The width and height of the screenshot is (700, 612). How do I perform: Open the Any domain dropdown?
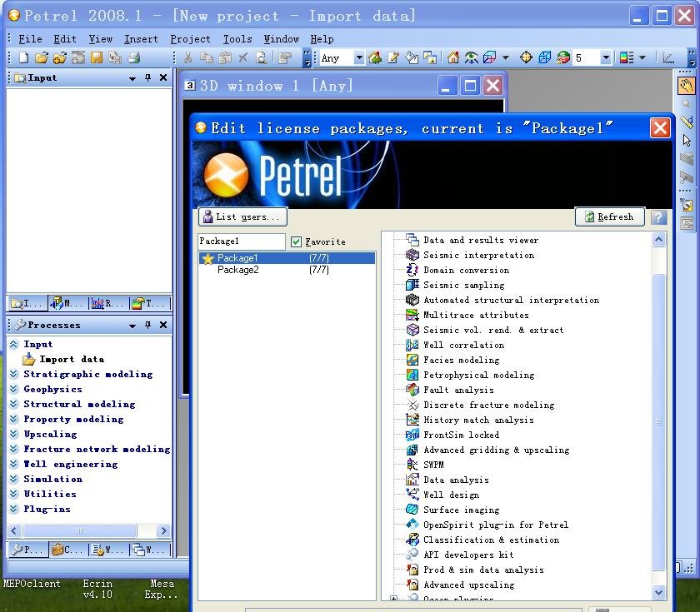tap(358, 57)
